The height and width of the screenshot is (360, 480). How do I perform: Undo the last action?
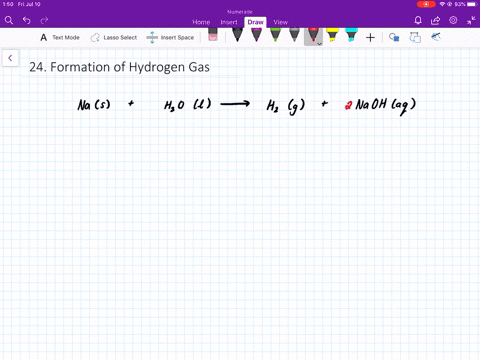tap(27, 20)
